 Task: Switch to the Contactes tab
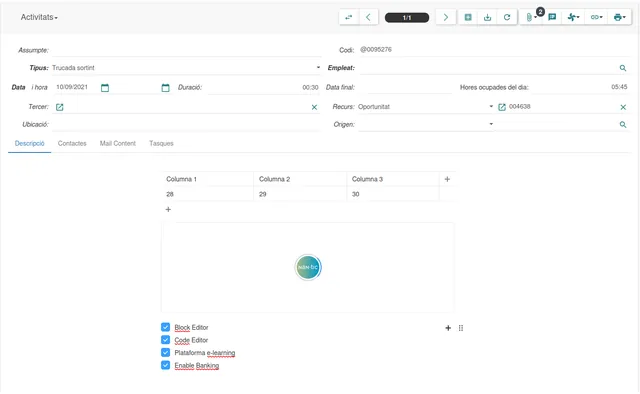[72, 143]
